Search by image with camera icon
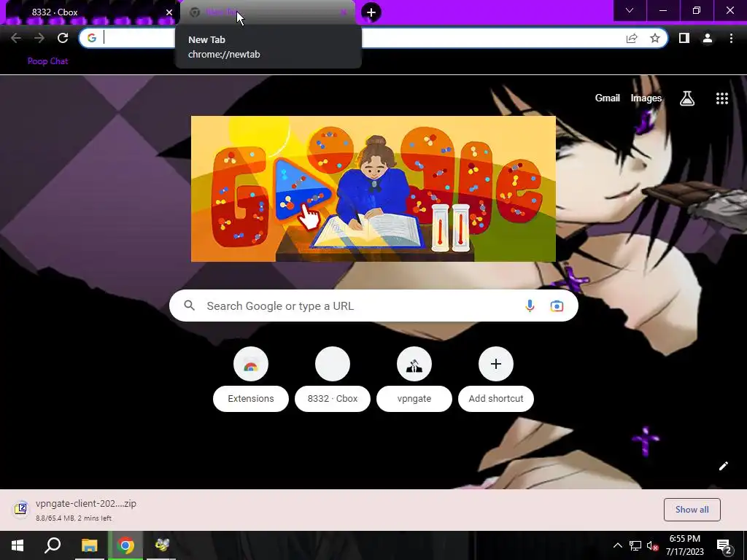Screen dimensions: 747x560 click(557, 306)
